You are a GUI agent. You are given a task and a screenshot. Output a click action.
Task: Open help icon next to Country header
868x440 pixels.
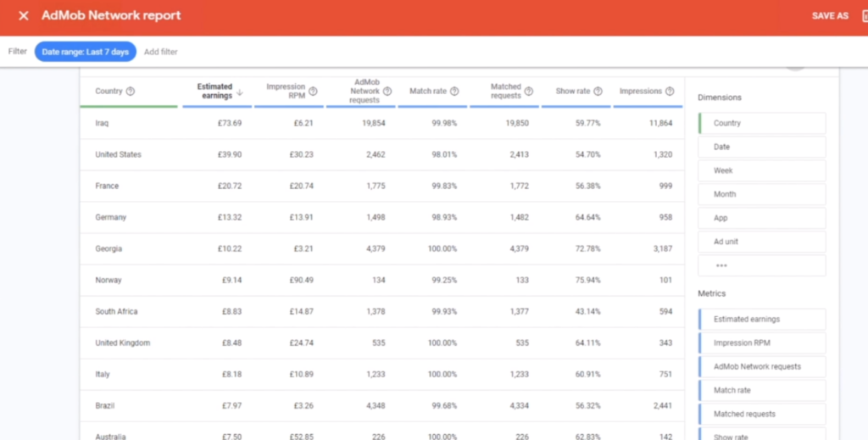130,92
